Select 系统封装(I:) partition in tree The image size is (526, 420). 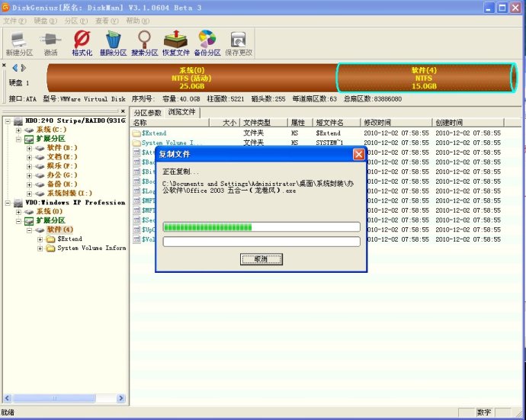69,194
